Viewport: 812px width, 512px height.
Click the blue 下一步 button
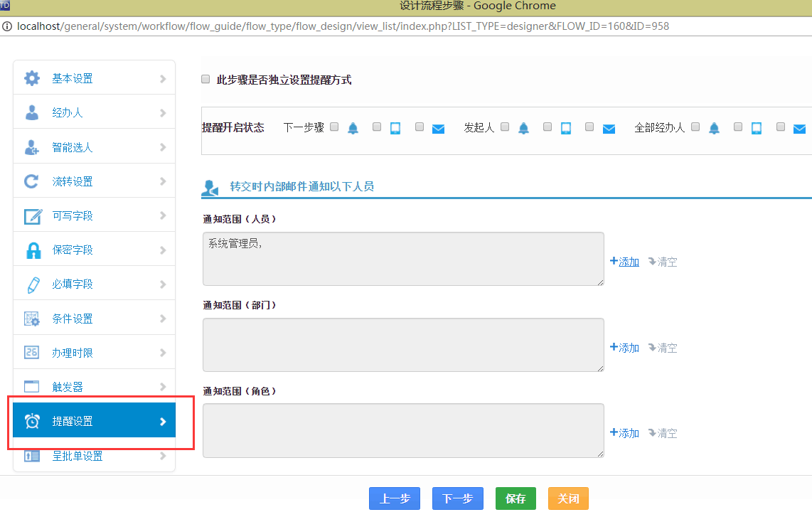457,498
